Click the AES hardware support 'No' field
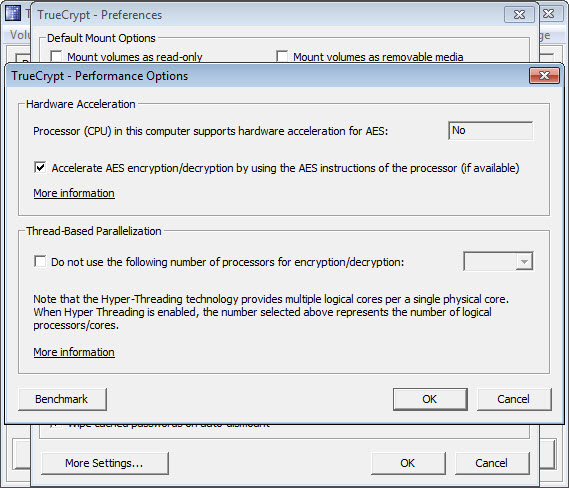The width and height of the screenshot is (569, 488). (x=491, y=131)
